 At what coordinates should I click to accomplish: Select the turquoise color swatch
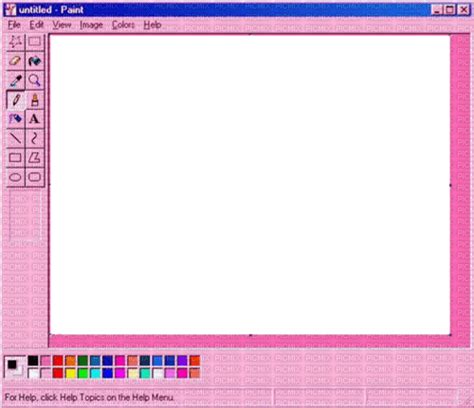145,373
